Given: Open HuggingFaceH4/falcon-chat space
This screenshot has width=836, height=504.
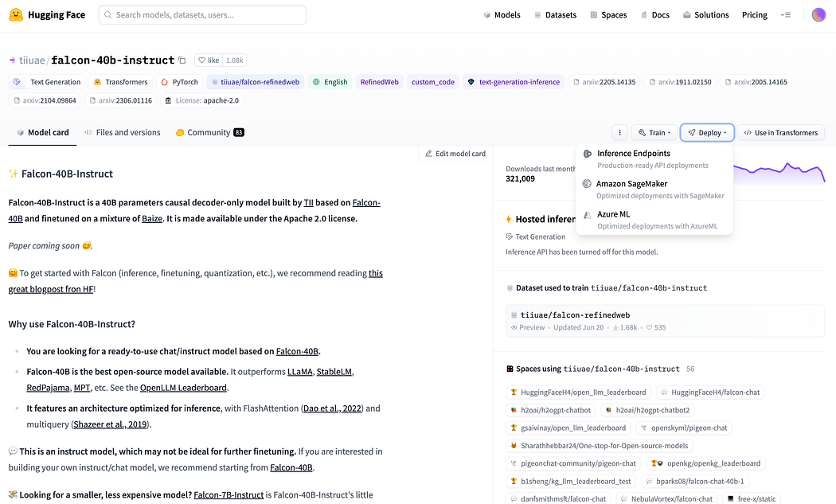Looking at the screenshot, I should point(710,393).
